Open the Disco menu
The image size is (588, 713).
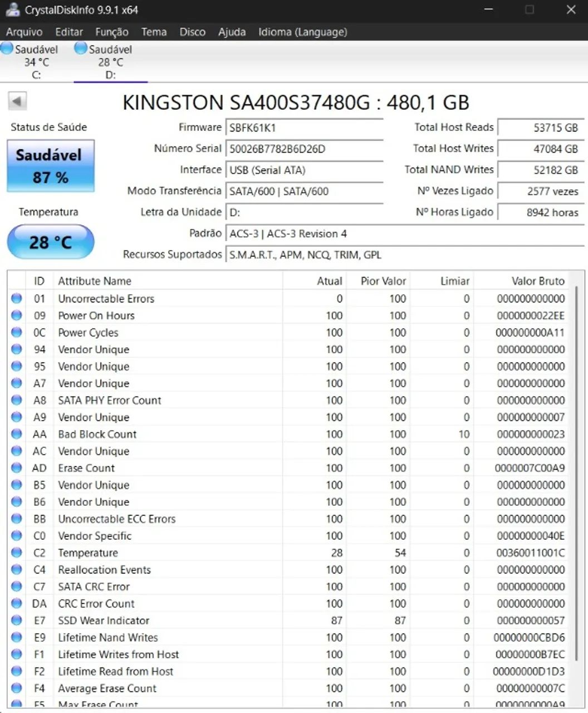point(192,32)
